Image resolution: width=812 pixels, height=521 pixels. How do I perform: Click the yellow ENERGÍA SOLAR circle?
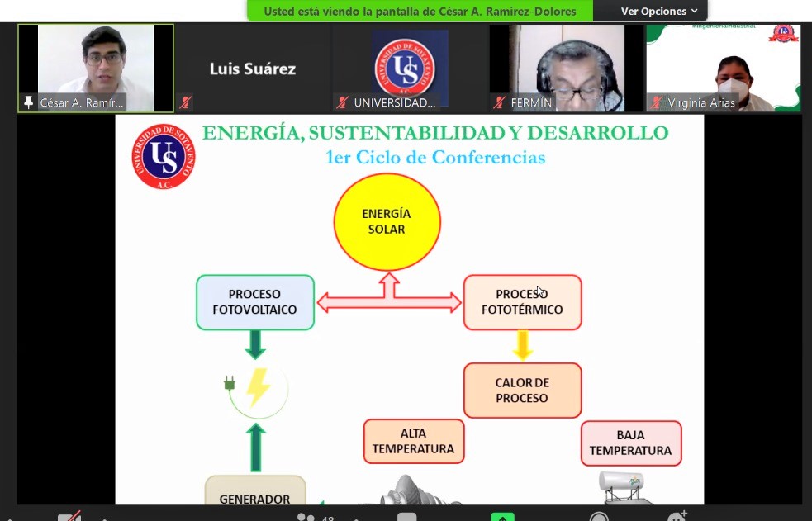[x=387, y=222]
